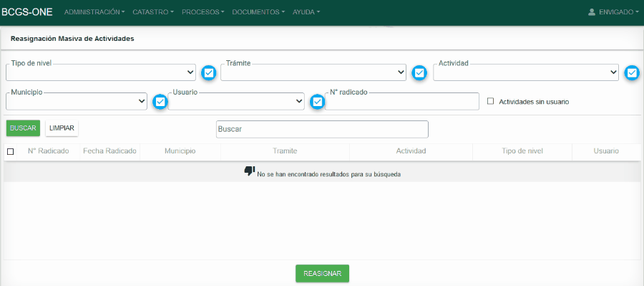Open the Tipo de nivel dropdown

[101, 72]
